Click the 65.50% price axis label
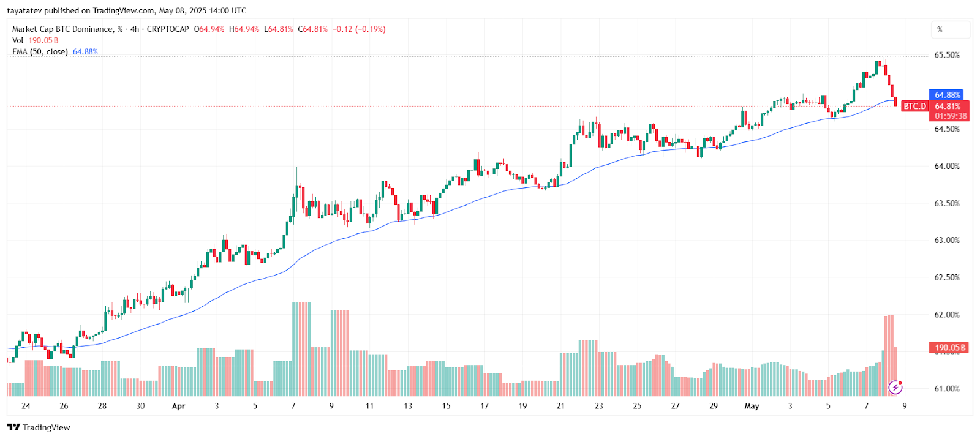 click(x=946, y=55)
